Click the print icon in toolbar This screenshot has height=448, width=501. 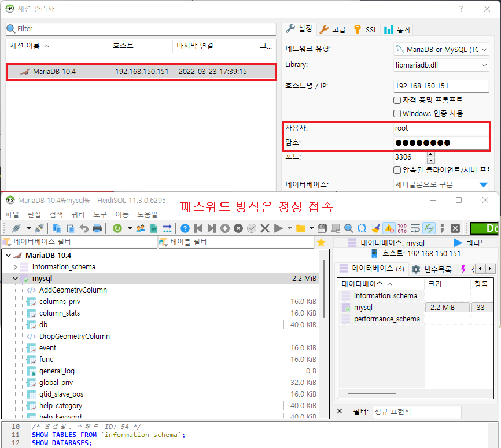tap(97, 228)
